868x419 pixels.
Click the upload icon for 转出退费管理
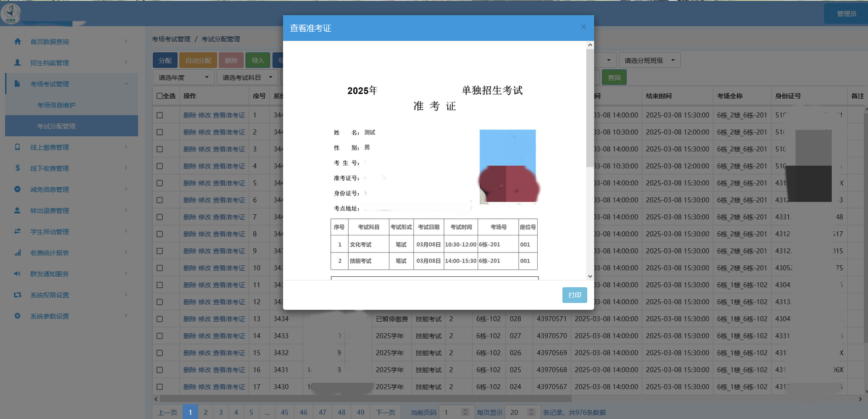coord(17,210)
